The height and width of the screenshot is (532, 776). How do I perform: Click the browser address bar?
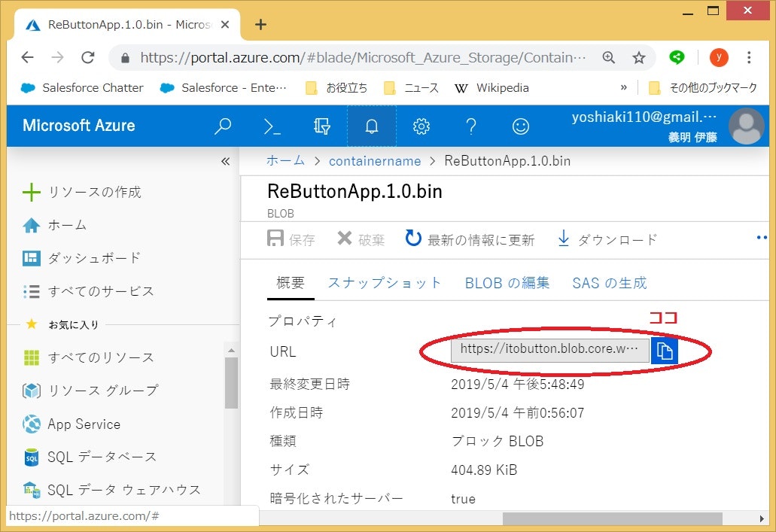coord(363,58)
